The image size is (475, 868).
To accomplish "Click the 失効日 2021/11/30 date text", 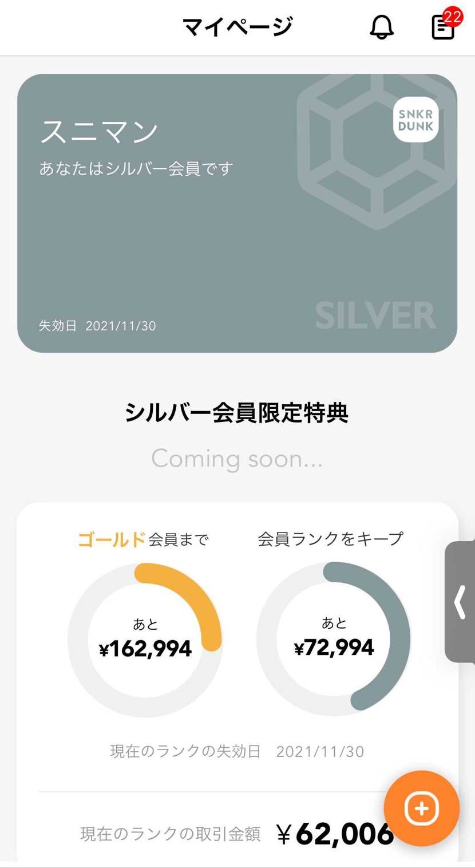I will pos(96,326).
